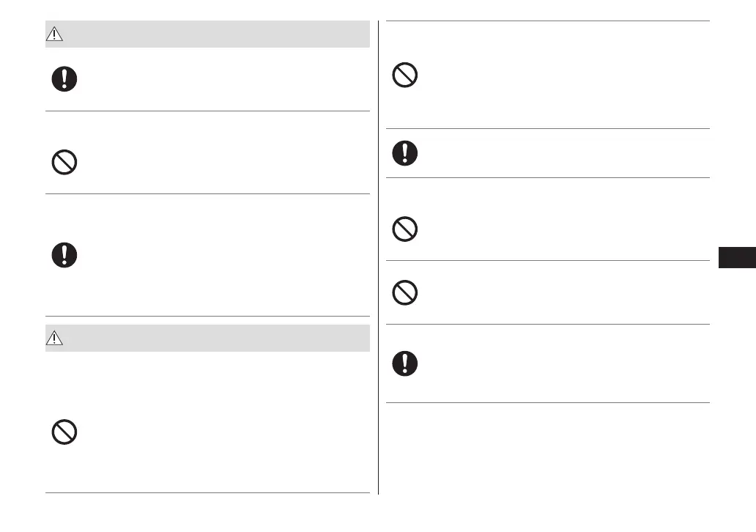Select the upper prohibition icon in the left column
The height and width of the screenshot is (532, 756).
(64, 161)
